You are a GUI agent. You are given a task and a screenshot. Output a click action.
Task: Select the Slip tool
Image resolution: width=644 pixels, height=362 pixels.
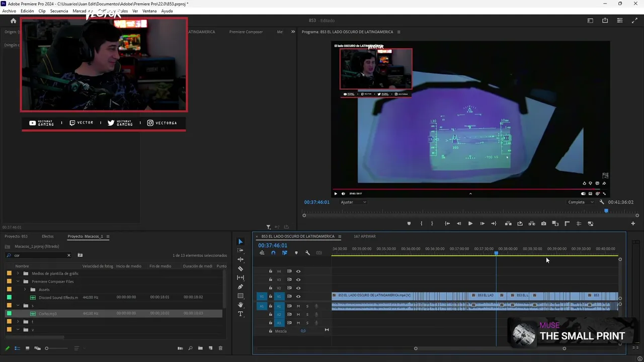pyautogui.click(x=240, y=278)
